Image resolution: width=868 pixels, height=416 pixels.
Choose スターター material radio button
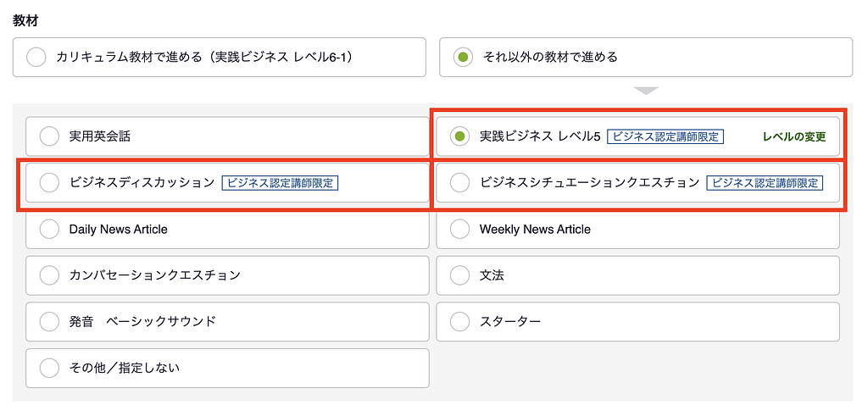(459, 322)
